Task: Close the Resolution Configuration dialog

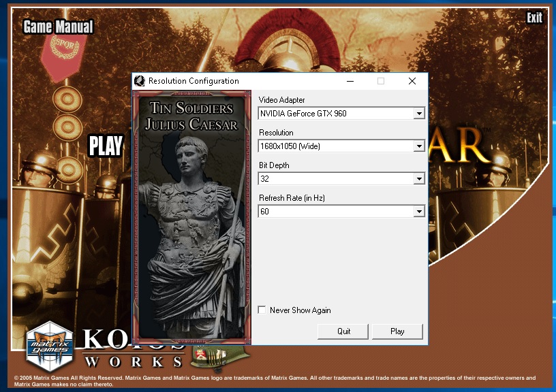Action: coord(412,81)
